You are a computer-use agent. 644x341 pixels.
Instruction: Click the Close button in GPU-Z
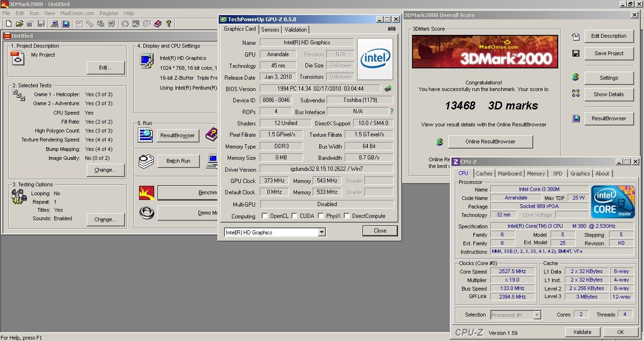(380, 231)
